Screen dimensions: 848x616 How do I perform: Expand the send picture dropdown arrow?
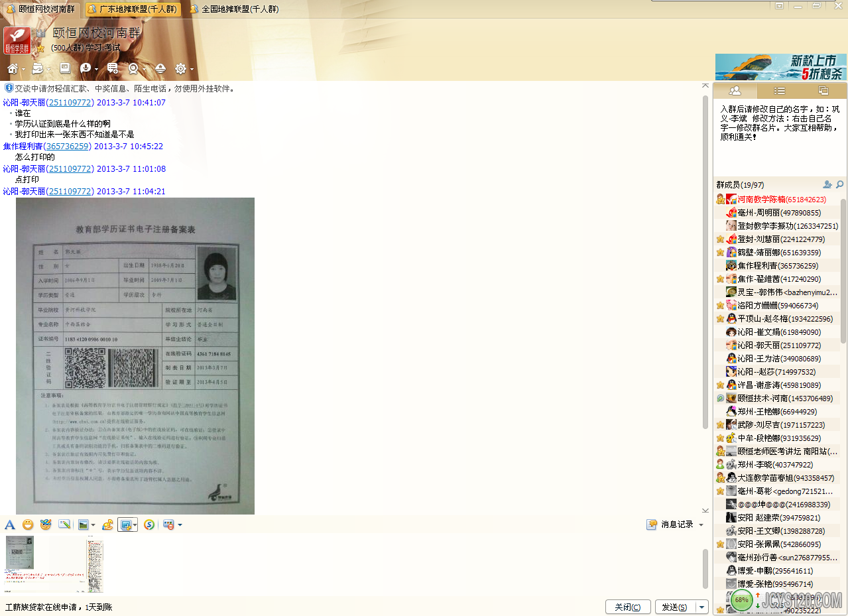(x=92, y=525)
